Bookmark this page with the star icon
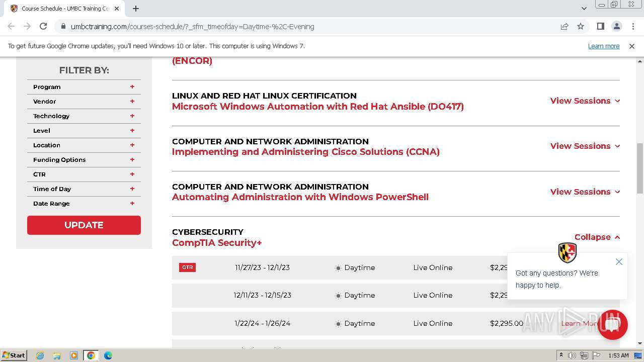 pos(581,26)
